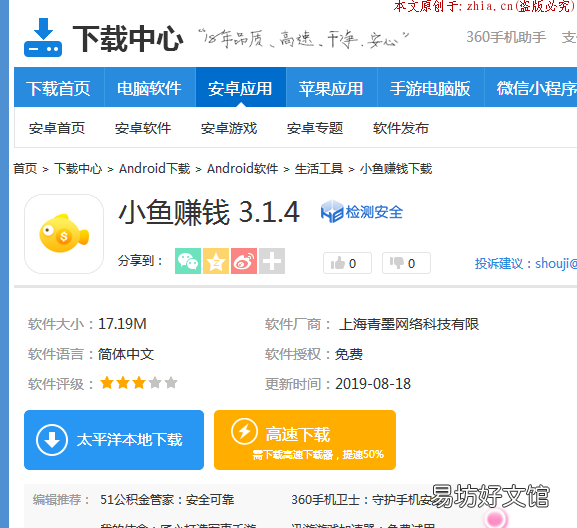Screen dimensions: 577x528
Task: Open 51公积金管家 recommendation link
Action: (x=167, y=499)
